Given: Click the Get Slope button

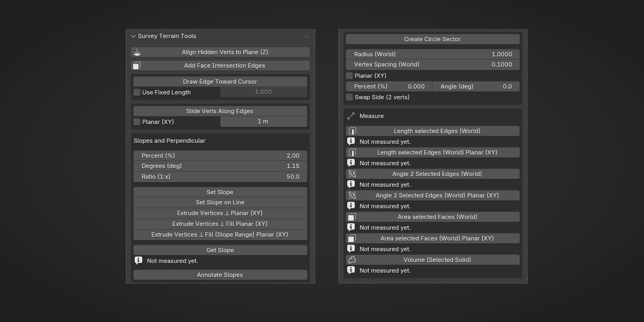Looking at the screenshot, I should tap(220, 250).
